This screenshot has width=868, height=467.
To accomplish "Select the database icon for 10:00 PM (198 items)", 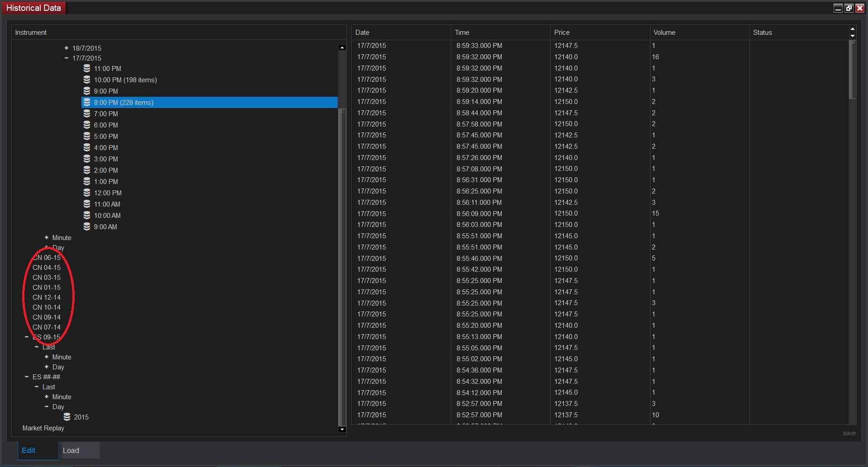I will [87, 80].
